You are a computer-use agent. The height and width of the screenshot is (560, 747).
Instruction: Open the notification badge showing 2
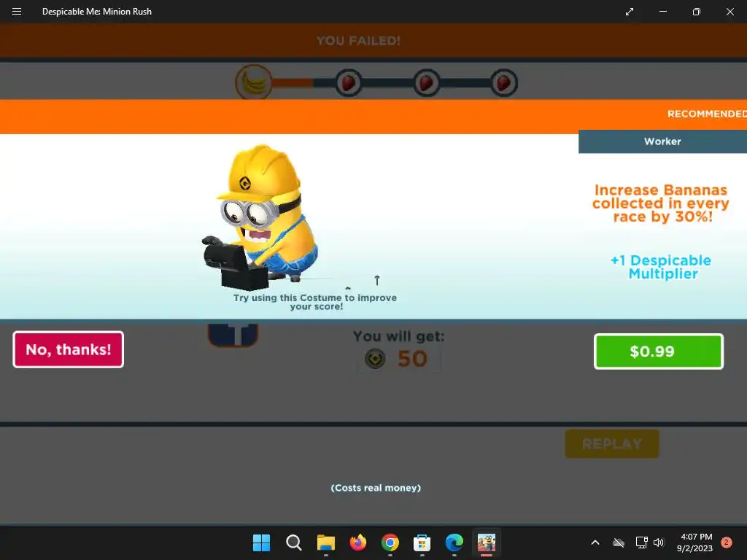(726, 542)
